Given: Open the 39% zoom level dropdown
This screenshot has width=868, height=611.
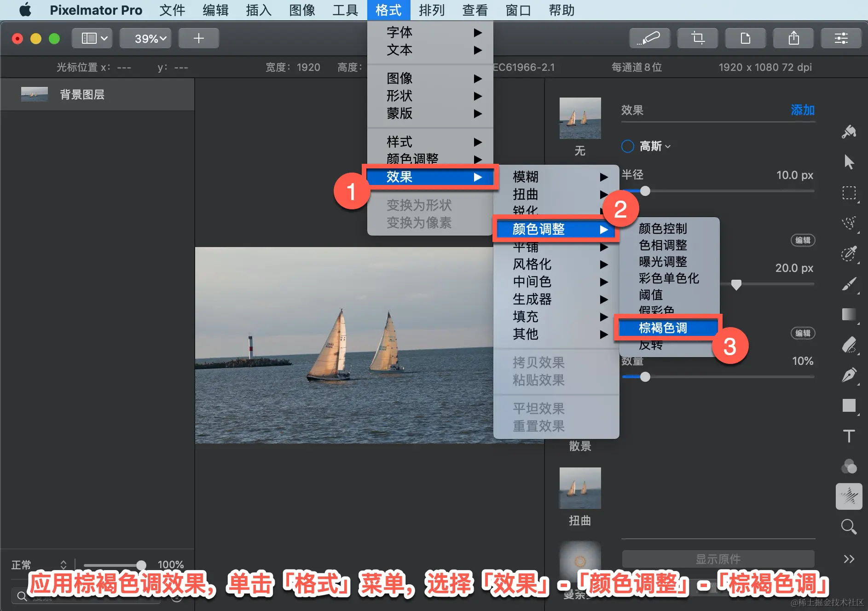Looking at the screenshot, I should [145, 38].
